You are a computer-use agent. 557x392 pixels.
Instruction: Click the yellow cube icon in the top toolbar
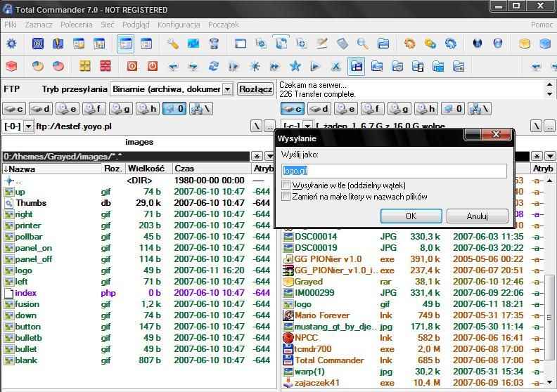point(525,44)
